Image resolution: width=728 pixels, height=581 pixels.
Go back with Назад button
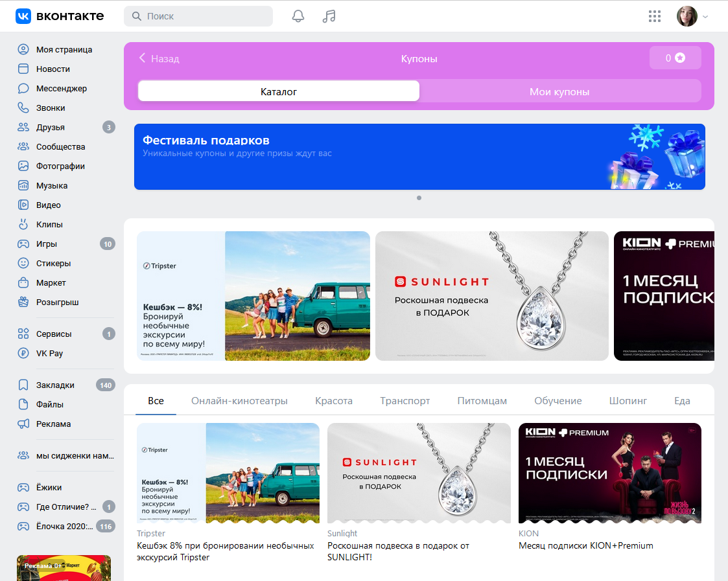(x=159, y=58)
